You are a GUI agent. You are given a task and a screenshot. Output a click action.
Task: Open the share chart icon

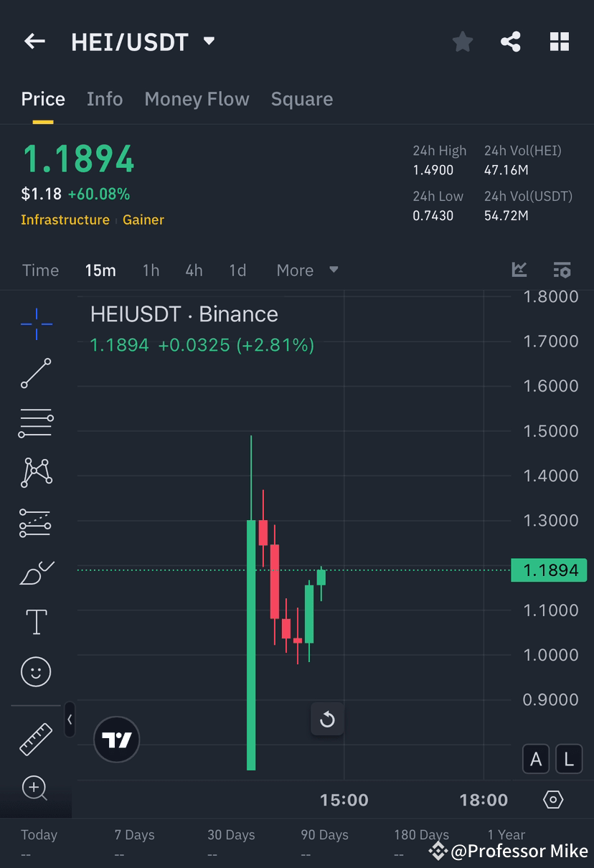[511, 41]
